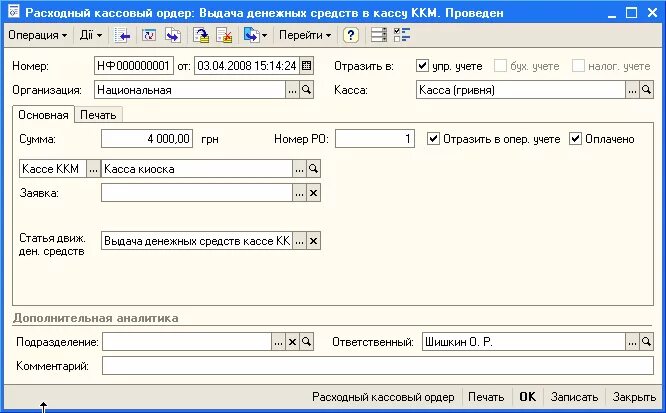Open help with the question mark icon
Screen dimensions: 666x413
[x=351, y=35]
